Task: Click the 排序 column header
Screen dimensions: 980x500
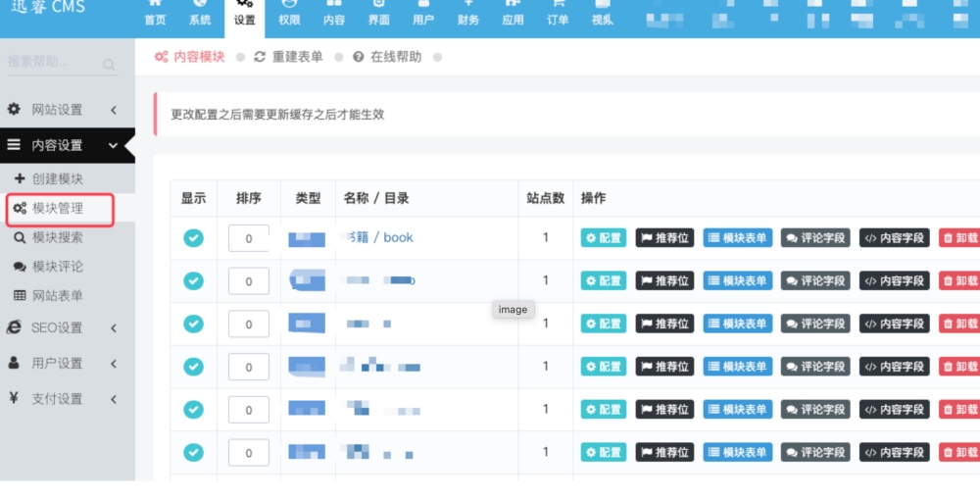Action: (x=249, y=198)
